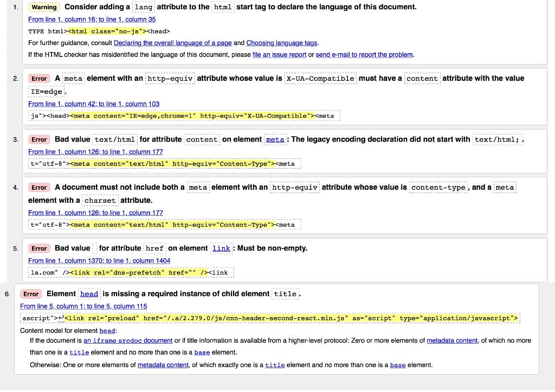Click 'lang' code term in warning heading
Viewport: 555px width, 392px height.
[143, 7]
